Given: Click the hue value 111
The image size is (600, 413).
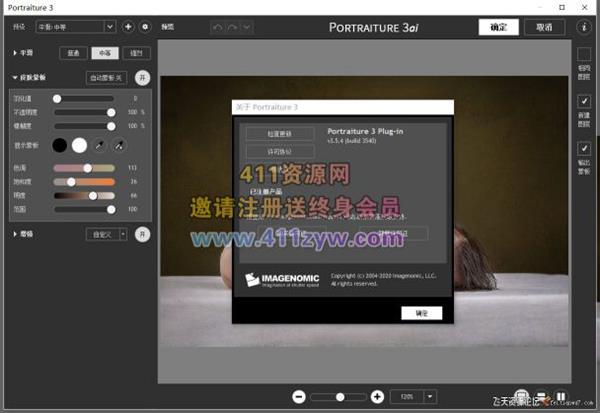Looking at the screenshot, I should pos(132,168).
